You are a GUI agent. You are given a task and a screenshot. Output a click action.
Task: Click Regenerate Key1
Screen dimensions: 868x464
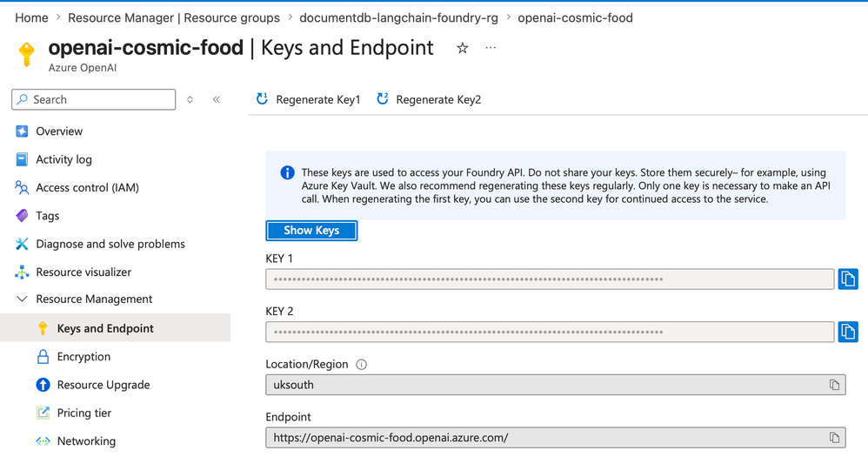[309, 100]
